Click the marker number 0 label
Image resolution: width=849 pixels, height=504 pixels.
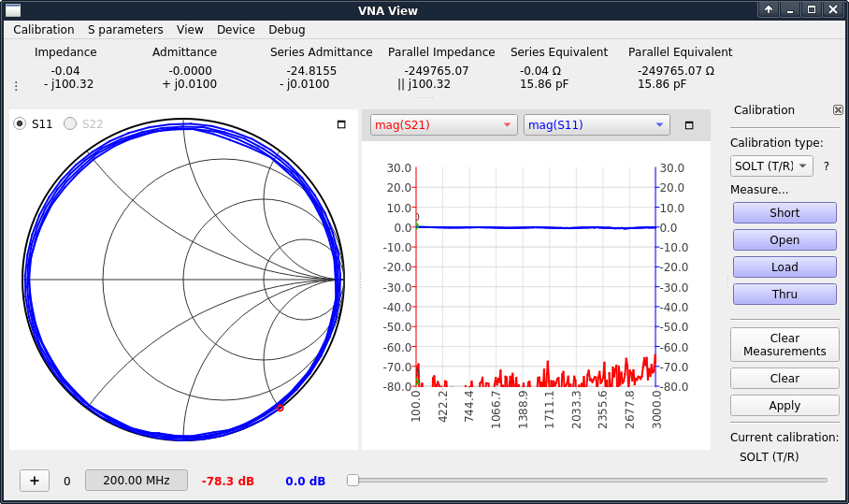(x=67, y=481)
